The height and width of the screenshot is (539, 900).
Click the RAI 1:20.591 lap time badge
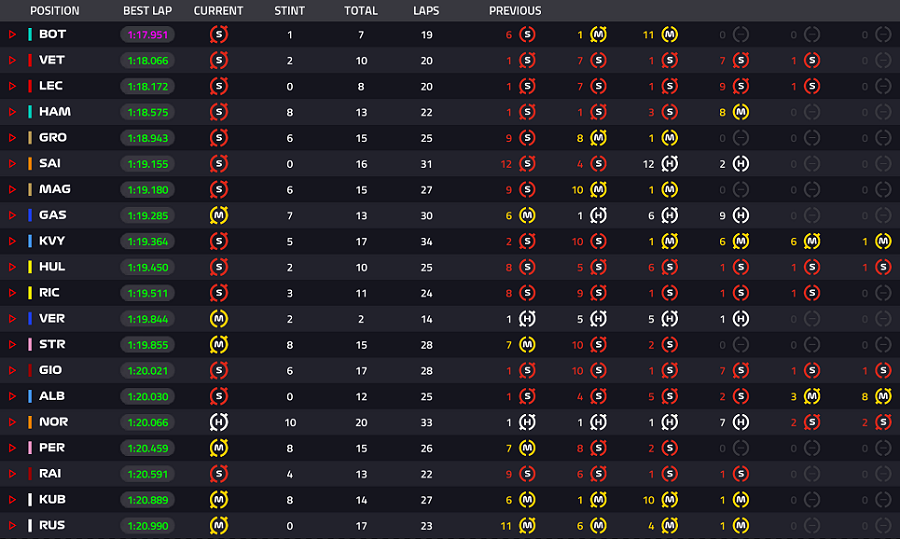pyautogui.click(x=148, y=474)
